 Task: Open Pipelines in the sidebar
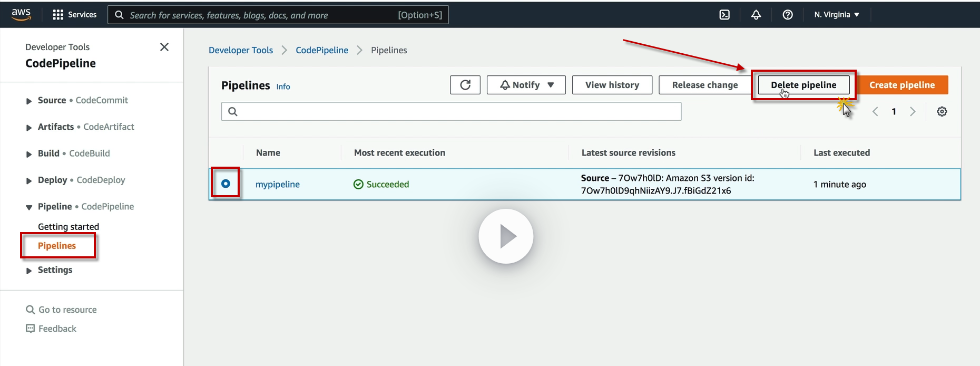pos(57,246)
